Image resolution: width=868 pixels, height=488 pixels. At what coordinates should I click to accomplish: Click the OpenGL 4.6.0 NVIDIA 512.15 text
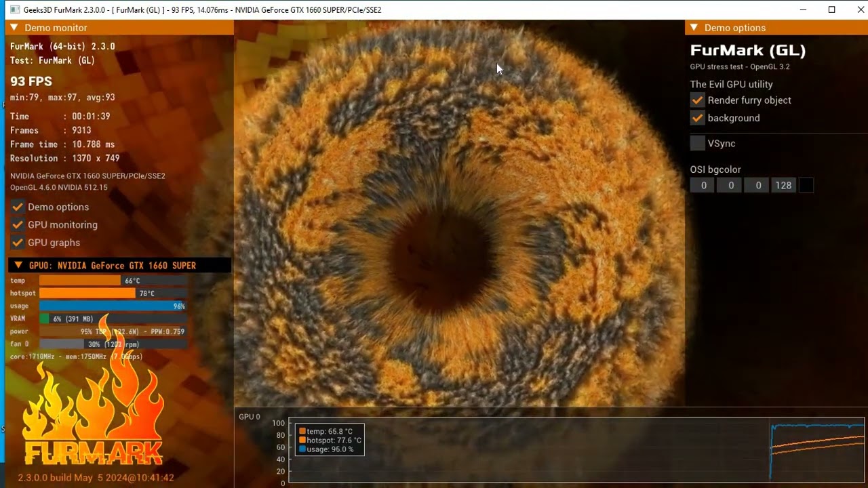[x=59, y=187]
